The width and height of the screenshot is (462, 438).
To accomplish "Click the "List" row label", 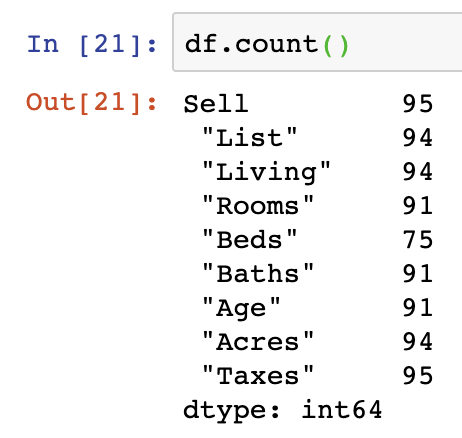I will tap(249, 137).
